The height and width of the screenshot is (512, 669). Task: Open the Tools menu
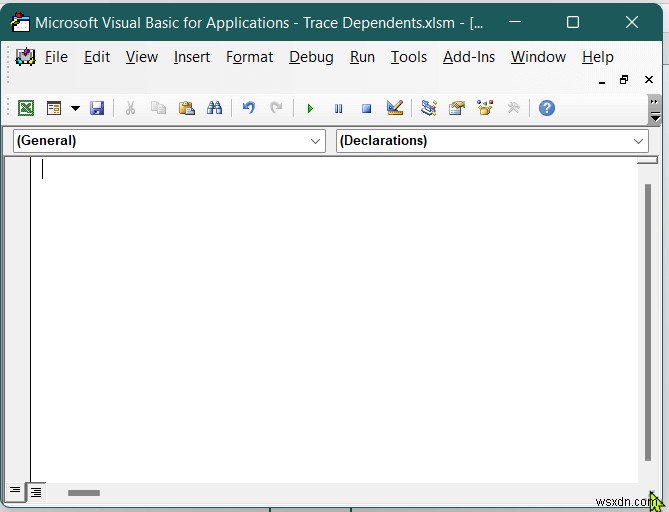pos(409,57)
